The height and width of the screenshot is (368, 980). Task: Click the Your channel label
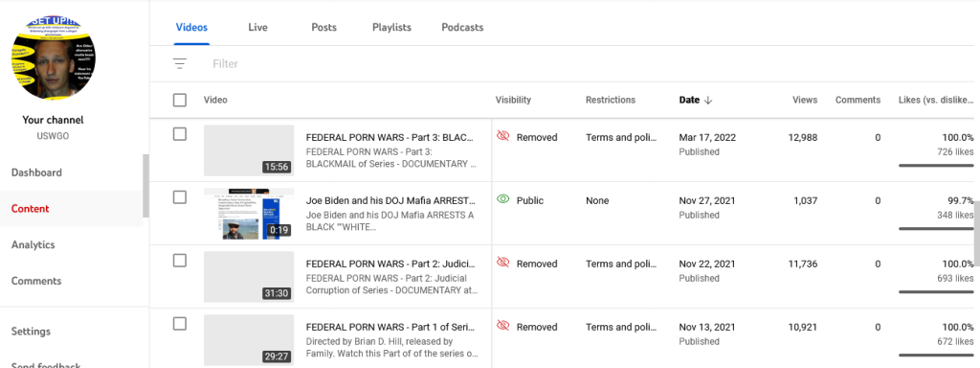54,120
